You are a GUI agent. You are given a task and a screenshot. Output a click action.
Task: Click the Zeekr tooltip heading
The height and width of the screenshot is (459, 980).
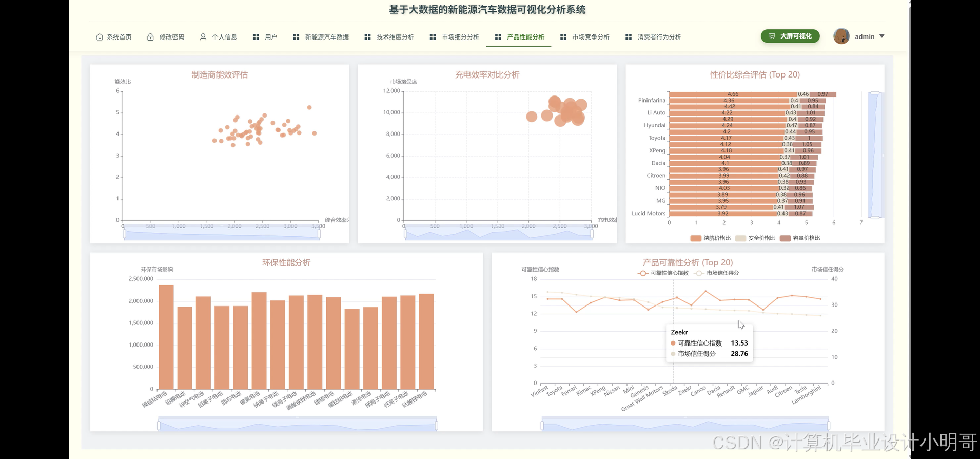[679, 332]
